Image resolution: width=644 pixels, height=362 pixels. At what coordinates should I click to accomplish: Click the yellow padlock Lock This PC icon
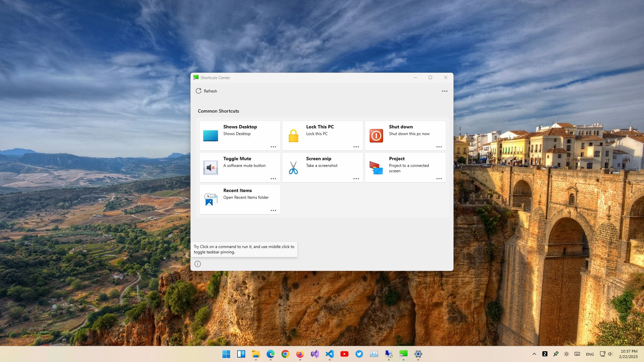click(x=293, y=136)
